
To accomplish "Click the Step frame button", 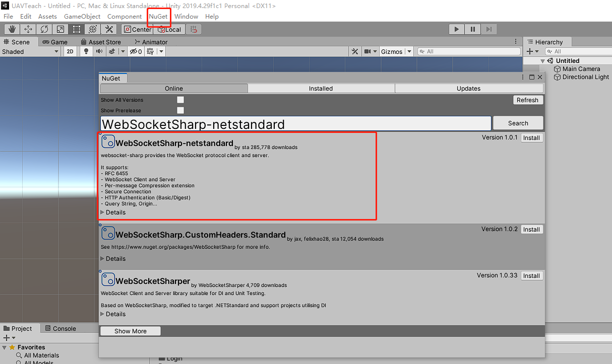I will 489,29.
